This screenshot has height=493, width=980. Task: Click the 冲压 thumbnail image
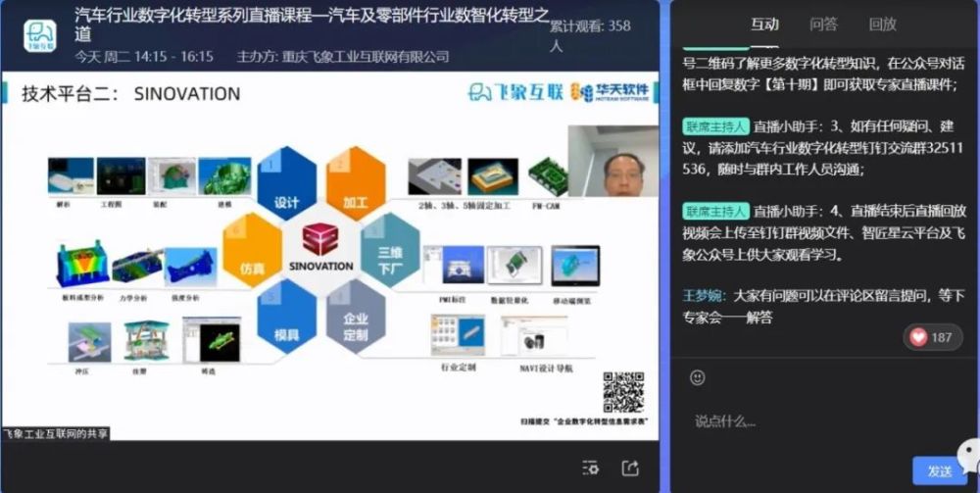(x=89, y=342)
